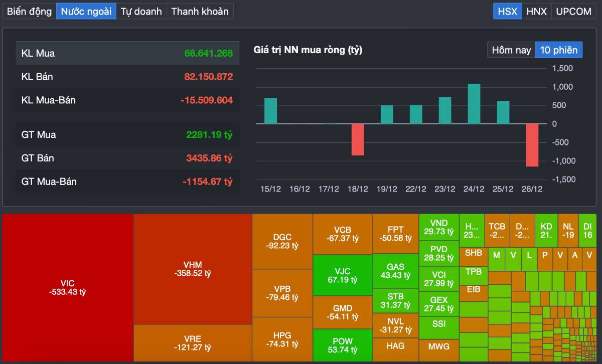The height and width of the screenshot is (364, 602).
Task: Click the KL Mua-Bán row
Action: [127, 100]
